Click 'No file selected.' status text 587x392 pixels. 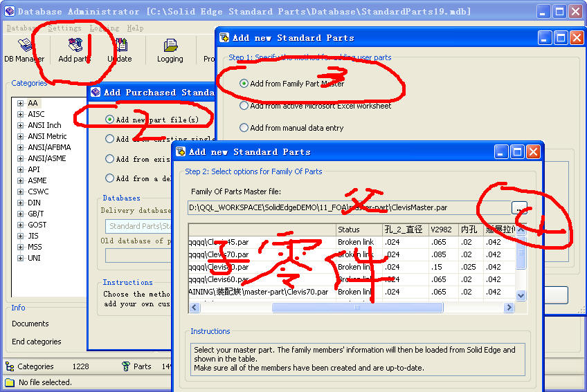[x=45, y=382]
